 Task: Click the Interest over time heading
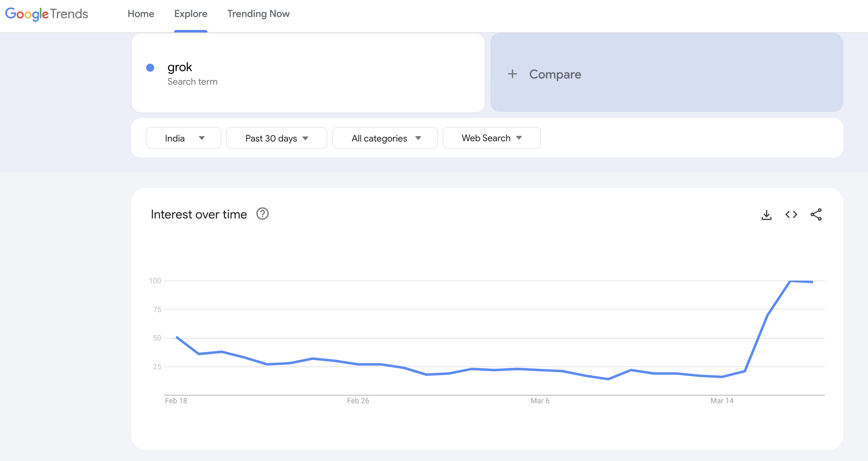199,214
